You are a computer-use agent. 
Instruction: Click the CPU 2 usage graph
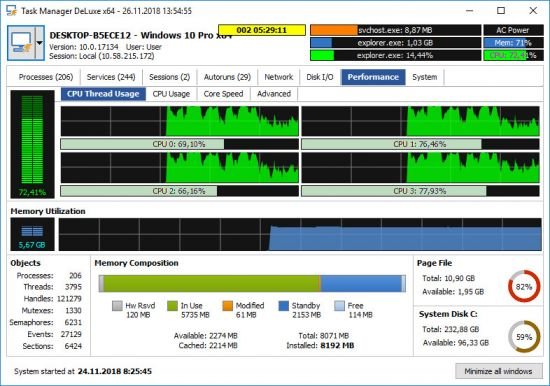tap(180, 168)
